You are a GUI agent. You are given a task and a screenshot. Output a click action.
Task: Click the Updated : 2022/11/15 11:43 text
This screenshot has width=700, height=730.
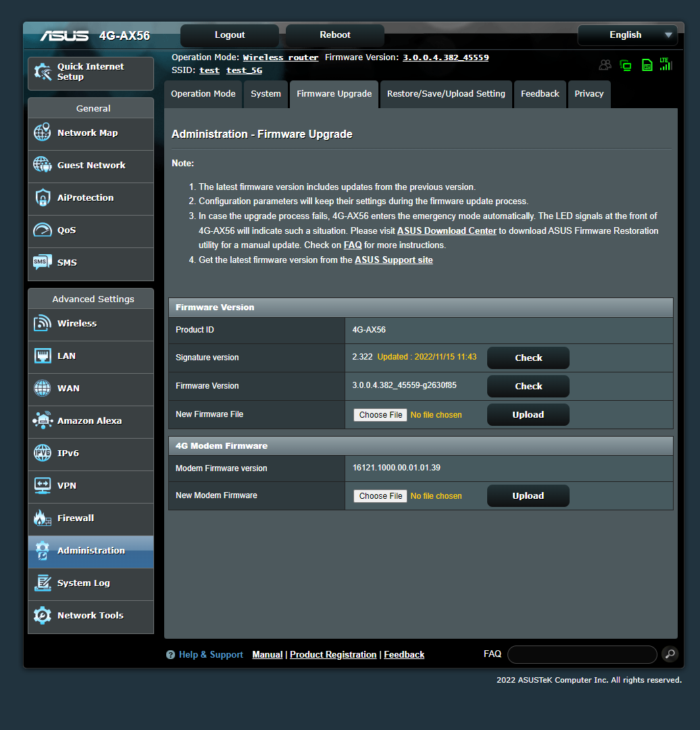(427, 357)
